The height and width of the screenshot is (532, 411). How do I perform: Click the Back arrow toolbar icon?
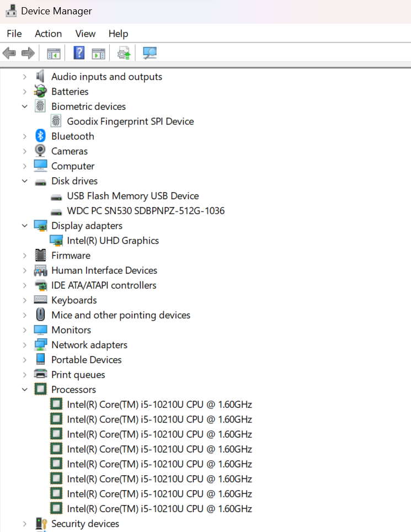tap(9, 54)
